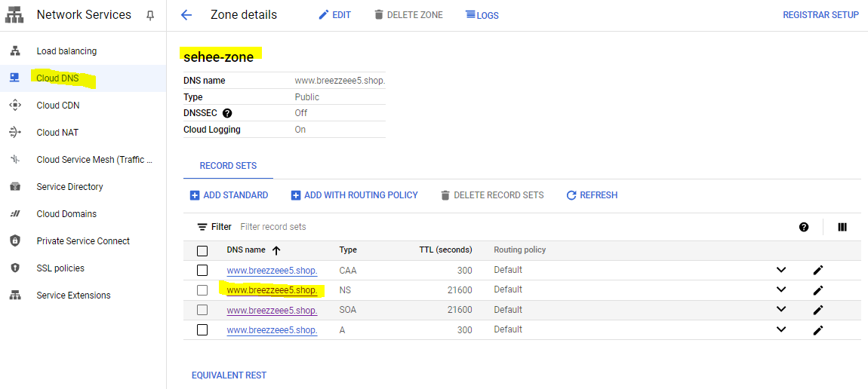
Task: Check the NS record checkbox
Action: [202, 290]
